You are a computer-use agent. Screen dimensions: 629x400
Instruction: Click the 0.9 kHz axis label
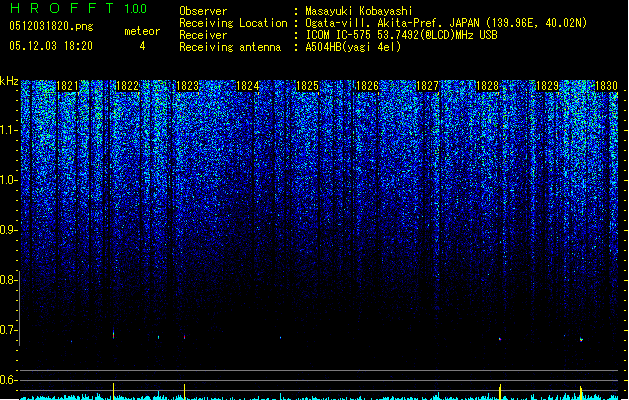tap(8, 230)
